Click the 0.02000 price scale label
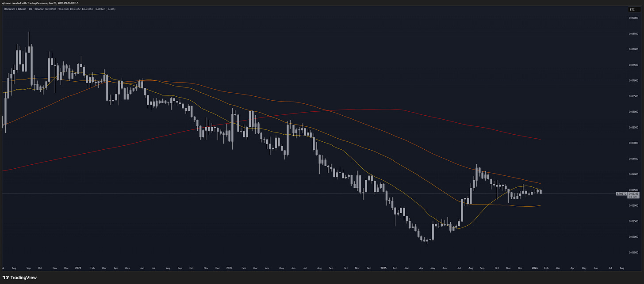The image size is (644, 284). click(x=632, y=237)
